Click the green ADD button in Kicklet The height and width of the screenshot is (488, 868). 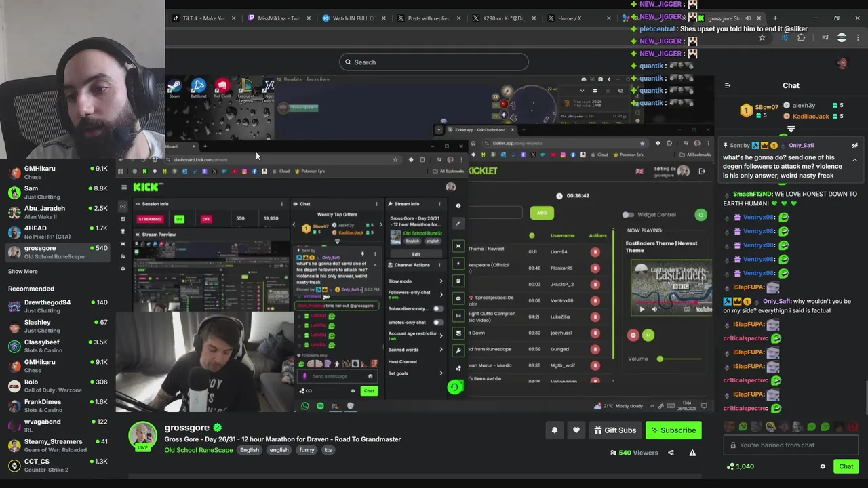pos(542,213)
